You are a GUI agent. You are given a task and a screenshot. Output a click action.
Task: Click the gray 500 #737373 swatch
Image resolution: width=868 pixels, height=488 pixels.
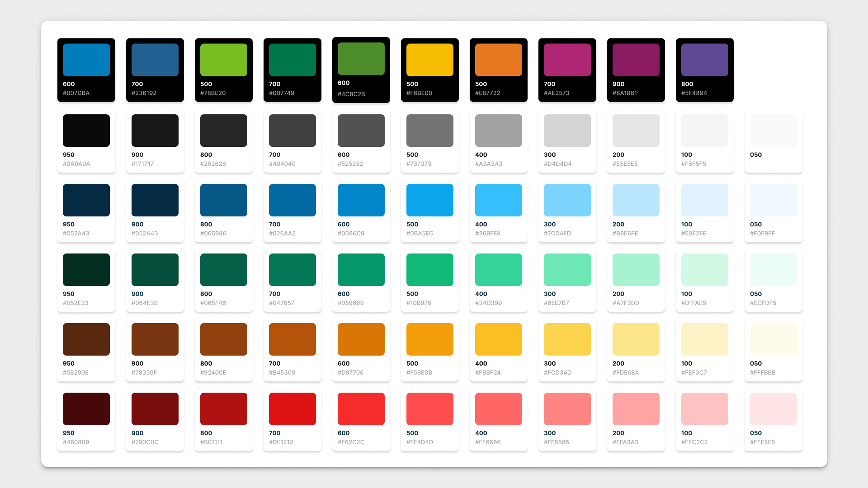pyautogui.click(x=429, y=131)
